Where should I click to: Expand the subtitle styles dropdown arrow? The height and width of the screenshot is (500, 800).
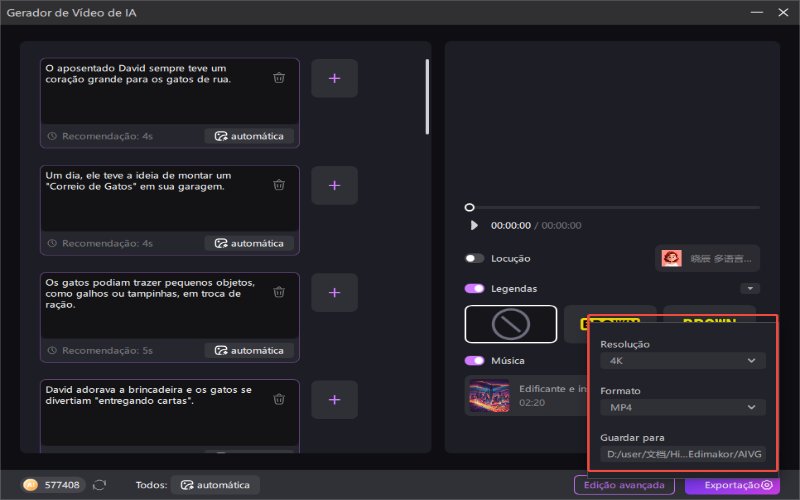[x=749, y=289]
